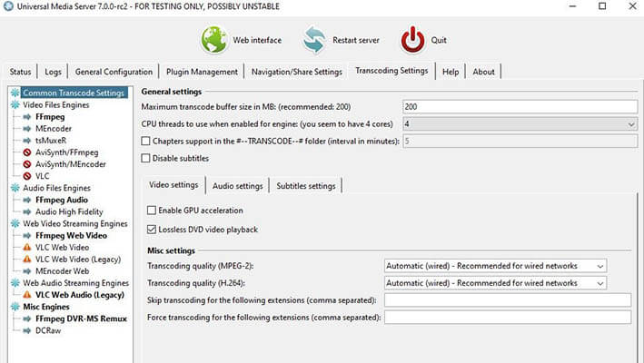Click snowflake icon beside Video Files Engines

click(15, 104)
